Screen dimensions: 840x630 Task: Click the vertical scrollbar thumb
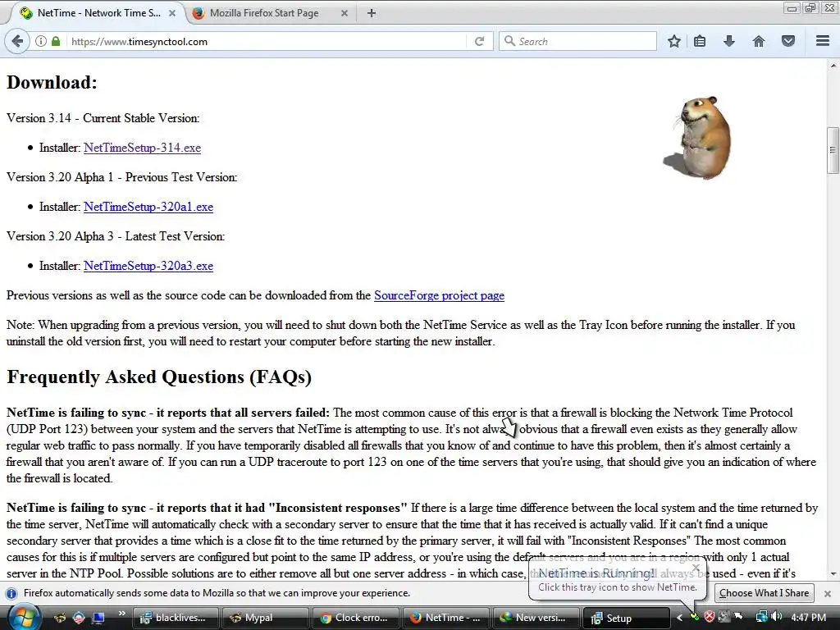tap(833, 150)
